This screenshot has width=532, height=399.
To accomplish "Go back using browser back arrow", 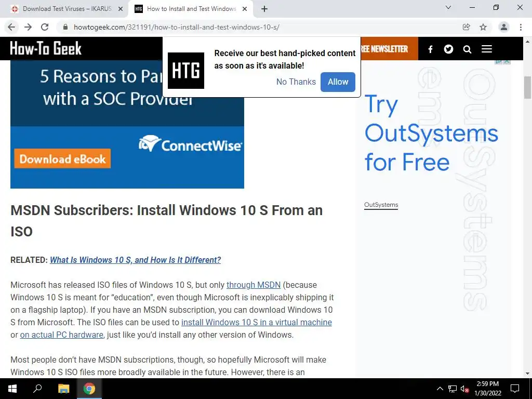I will [11, 27].
